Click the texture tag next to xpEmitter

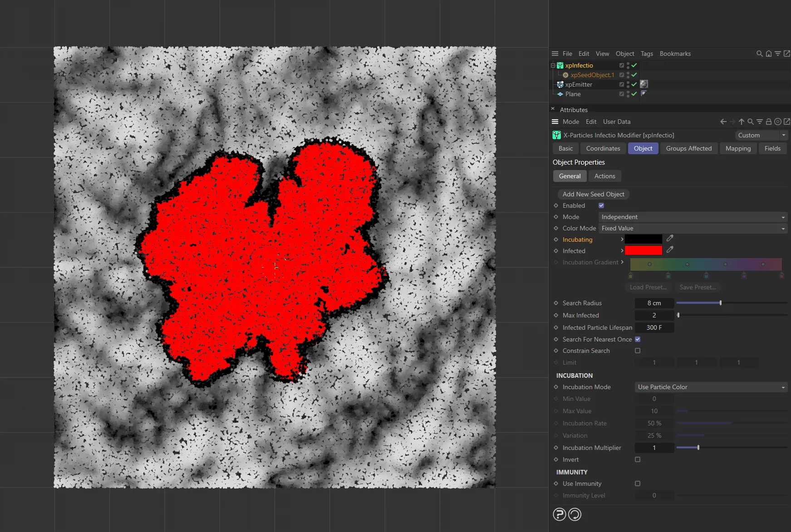(x=644, y=85)
